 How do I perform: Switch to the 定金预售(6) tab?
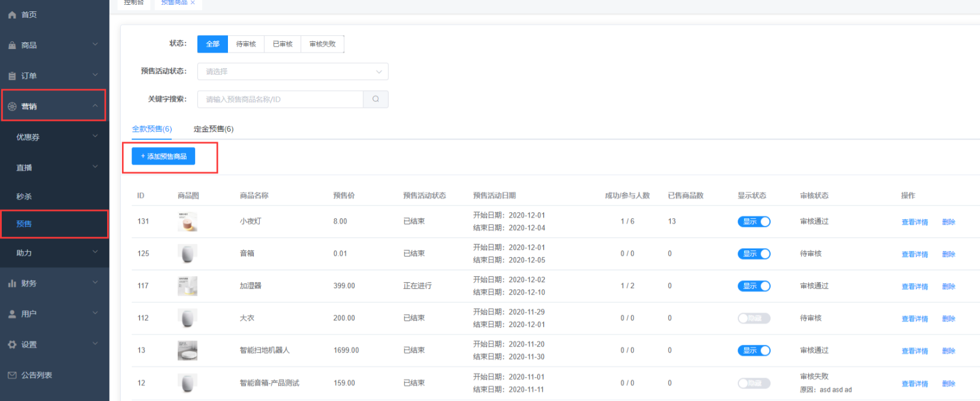[x=214, y=129]
